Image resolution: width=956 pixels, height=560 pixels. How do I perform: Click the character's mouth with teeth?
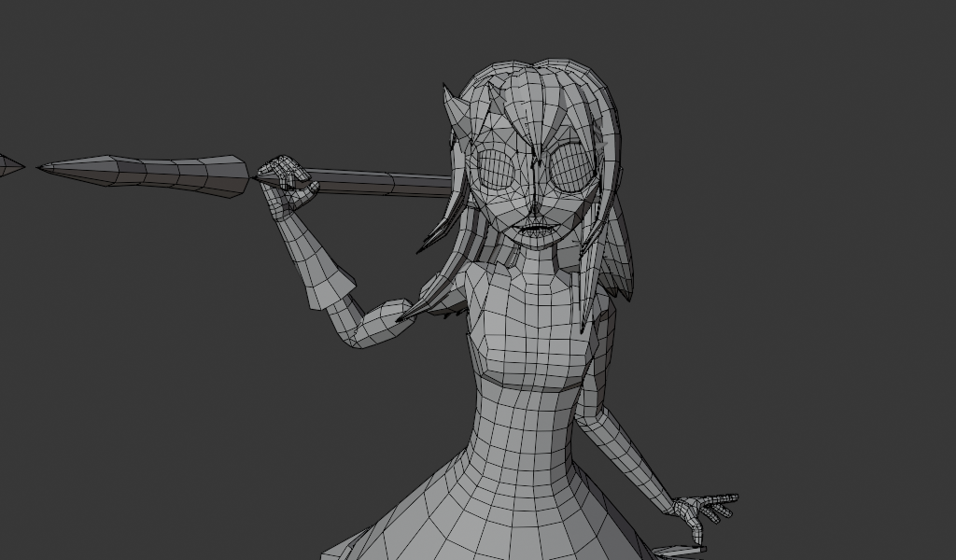coord(534,231)
